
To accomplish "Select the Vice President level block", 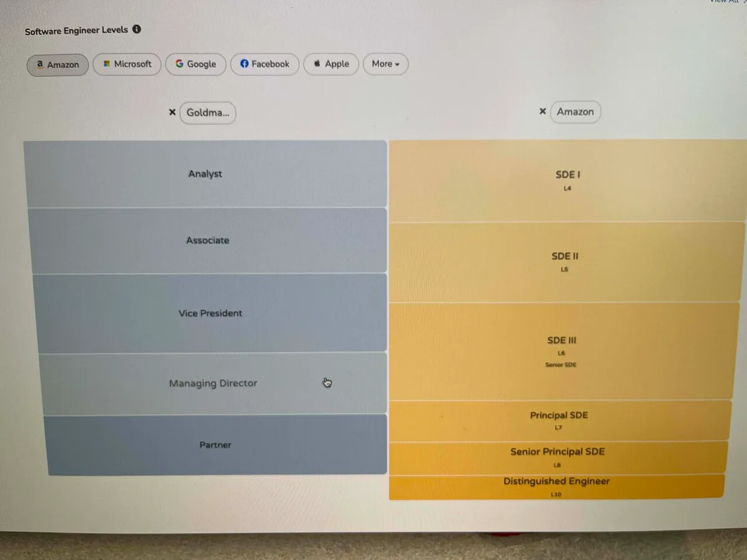I will tap(210, 313).
